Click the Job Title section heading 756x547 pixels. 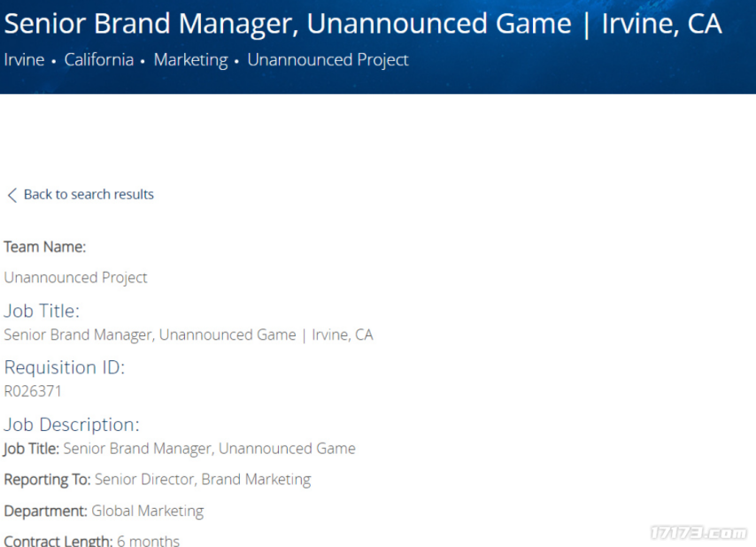[x=42, y=311]
